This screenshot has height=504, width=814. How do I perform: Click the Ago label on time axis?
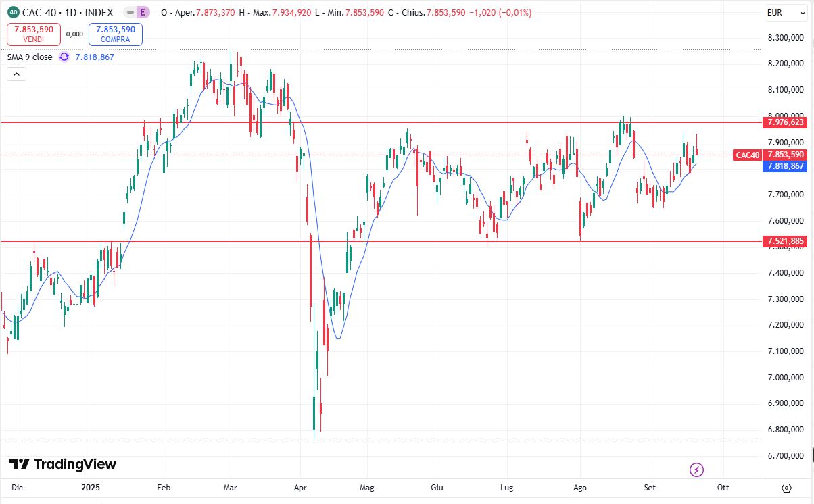580,487
